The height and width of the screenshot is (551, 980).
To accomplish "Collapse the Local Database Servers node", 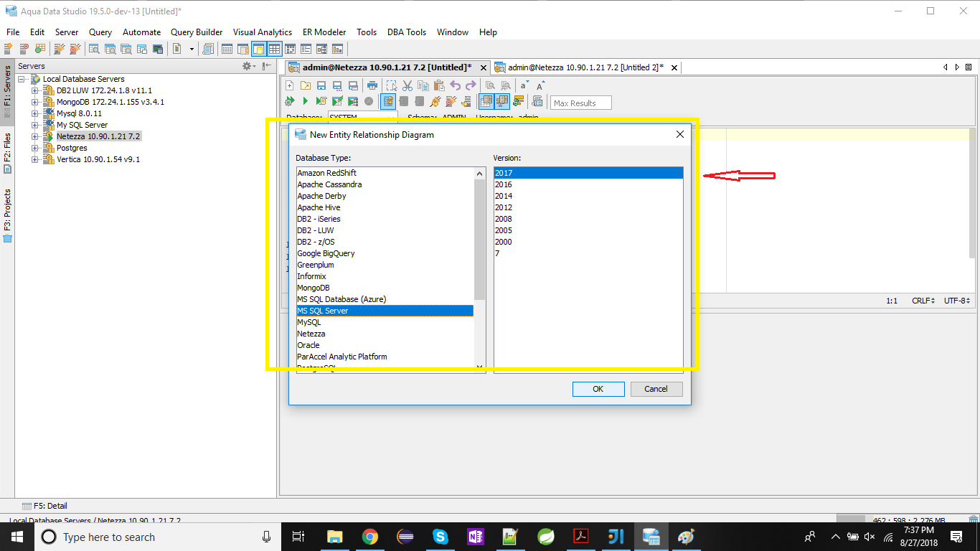I will coord(22,79).
